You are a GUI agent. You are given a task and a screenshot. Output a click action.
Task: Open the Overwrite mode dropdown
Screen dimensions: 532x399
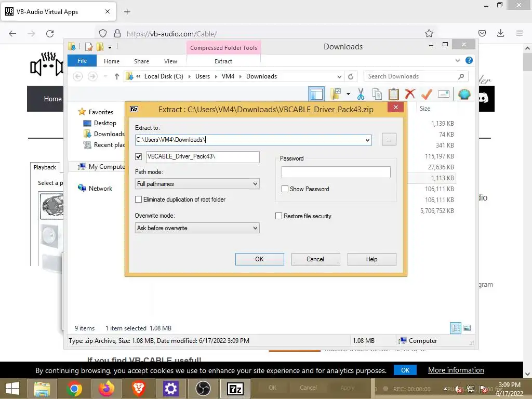point(255,228)
